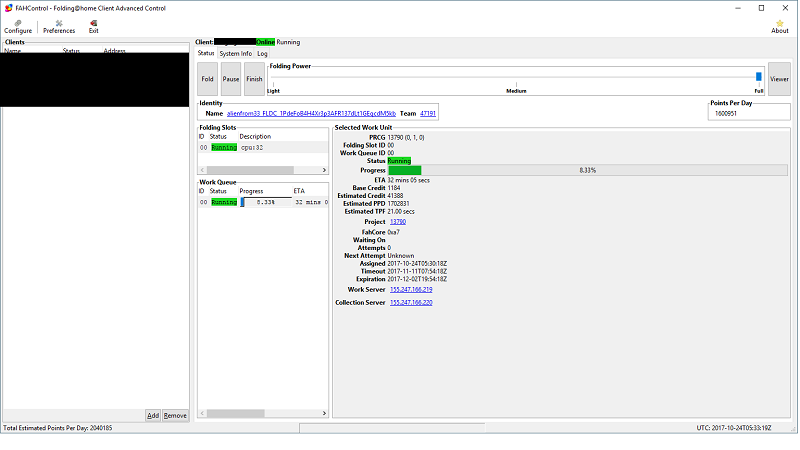Open the Preferences toolbar icon
The image size is (800, 450).
click(59, 27)
